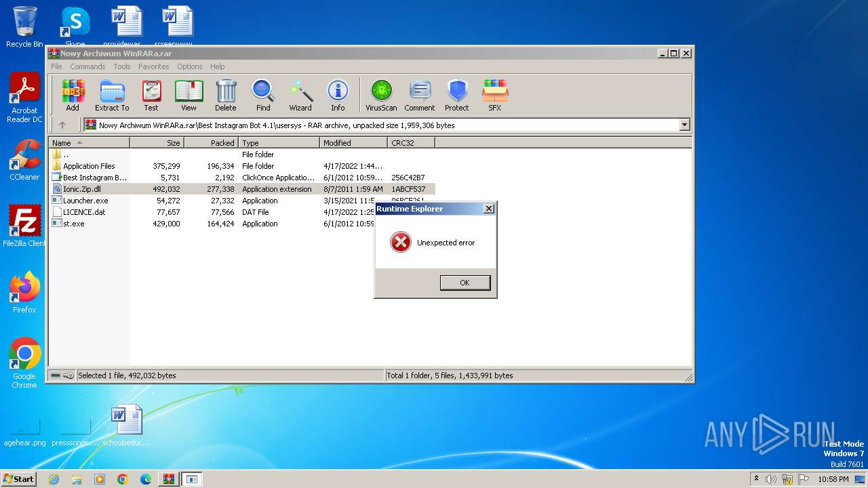This screenshot has height=488, width=868.
Task: Sort by the Name column header
Action: tap(90, 143)
